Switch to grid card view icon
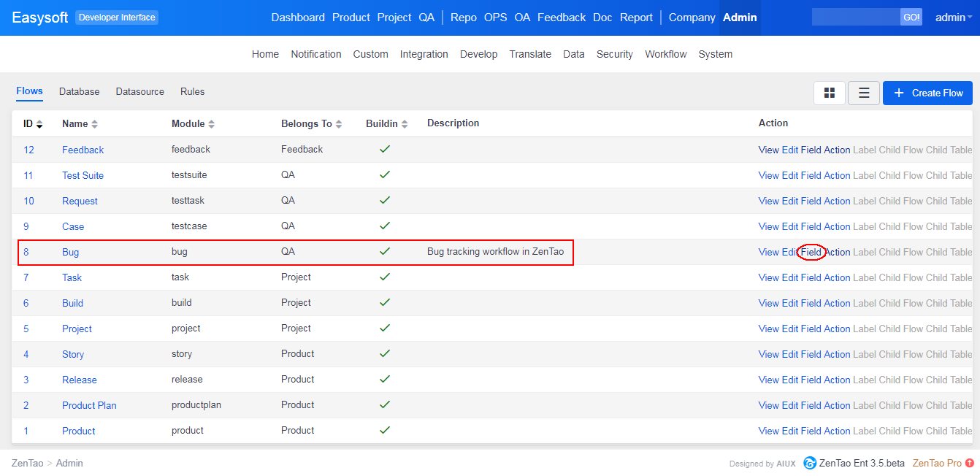This screenshot has height=476, width=980. point(829,93)
